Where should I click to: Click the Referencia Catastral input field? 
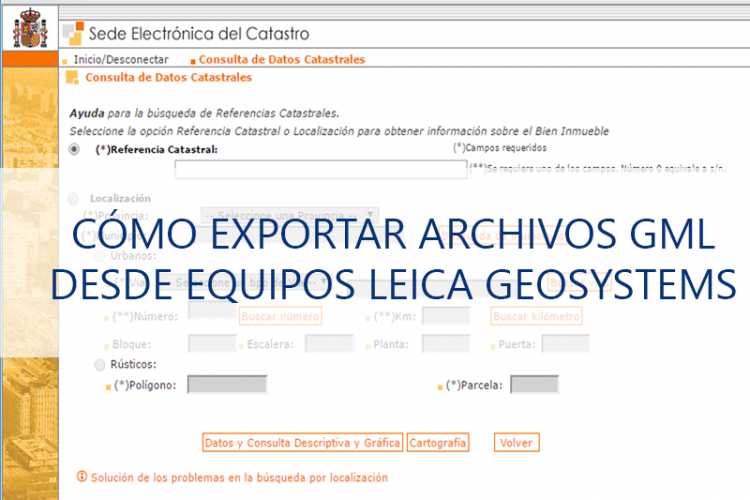(x=320, y=169)
